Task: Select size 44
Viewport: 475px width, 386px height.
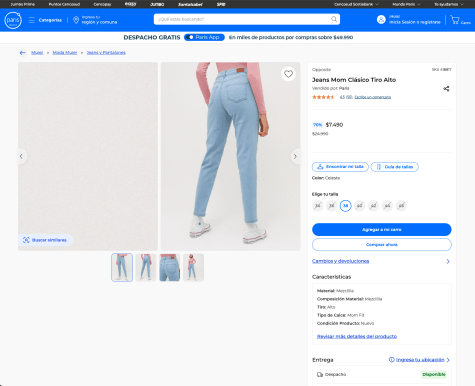Action: pyautogui.click(x=387, y=206)
